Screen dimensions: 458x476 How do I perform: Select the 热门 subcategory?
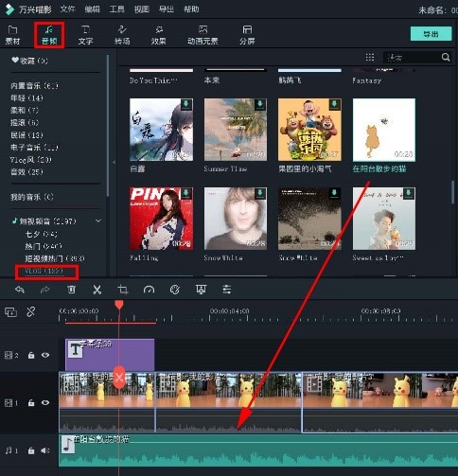coord(44,246)
